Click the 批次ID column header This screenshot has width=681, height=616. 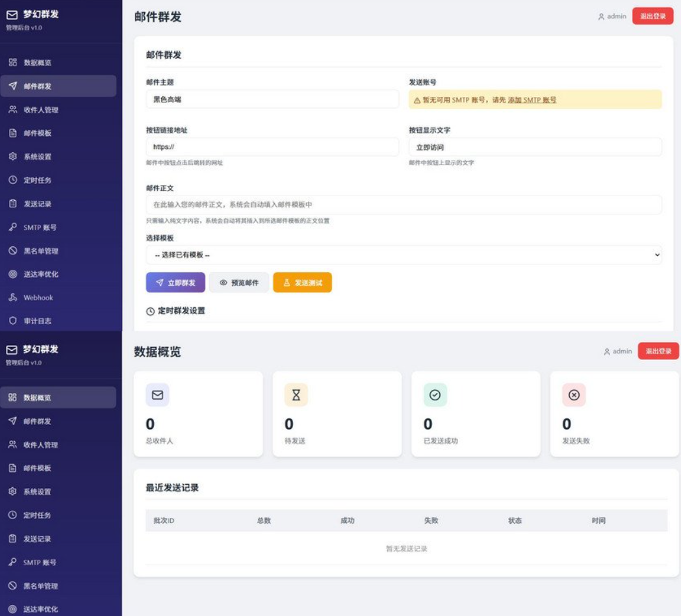pos(164,520)
